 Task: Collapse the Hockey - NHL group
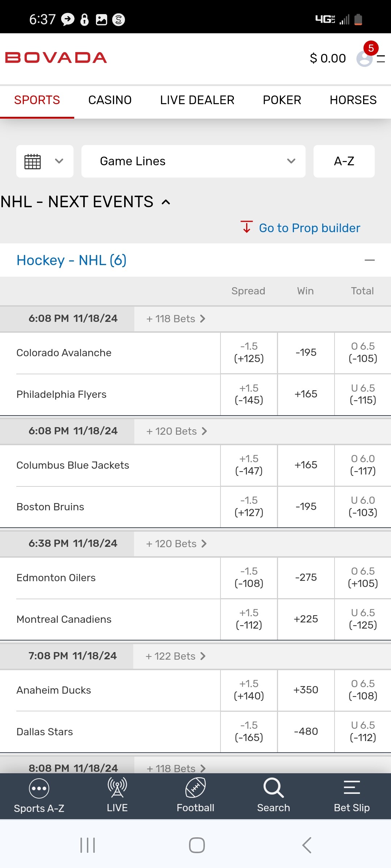click(370, 260)
